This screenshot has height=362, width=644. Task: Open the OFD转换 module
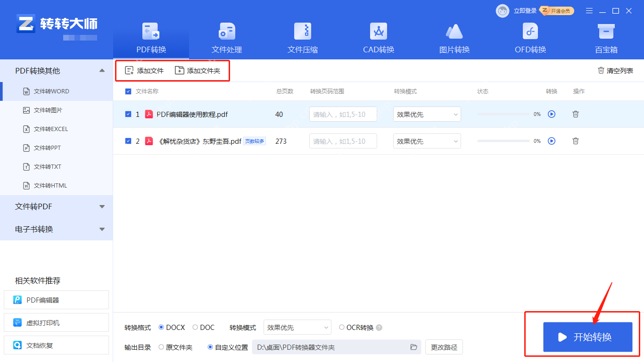click(530, 38)
